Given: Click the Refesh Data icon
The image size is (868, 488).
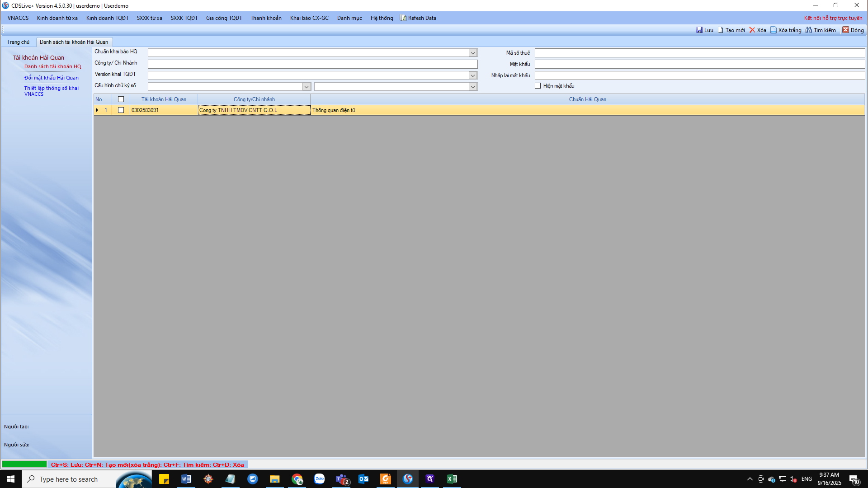Looking at the screenshot, I should [403, 18].
